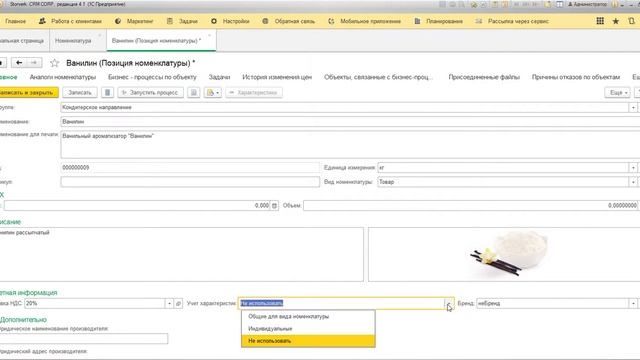Click the Юридическое наименование производителя input field
640x360 pixels.
tap(84, 338)
